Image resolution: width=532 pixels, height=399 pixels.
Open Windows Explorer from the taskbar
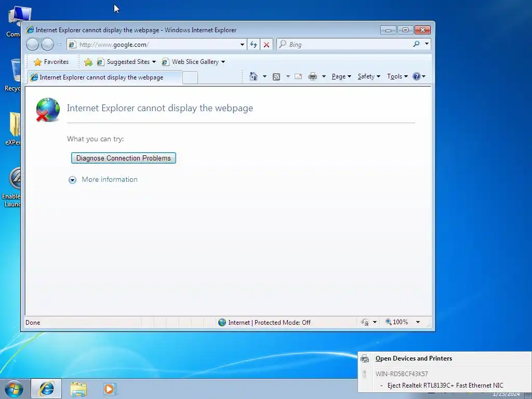tap(78, 389)
